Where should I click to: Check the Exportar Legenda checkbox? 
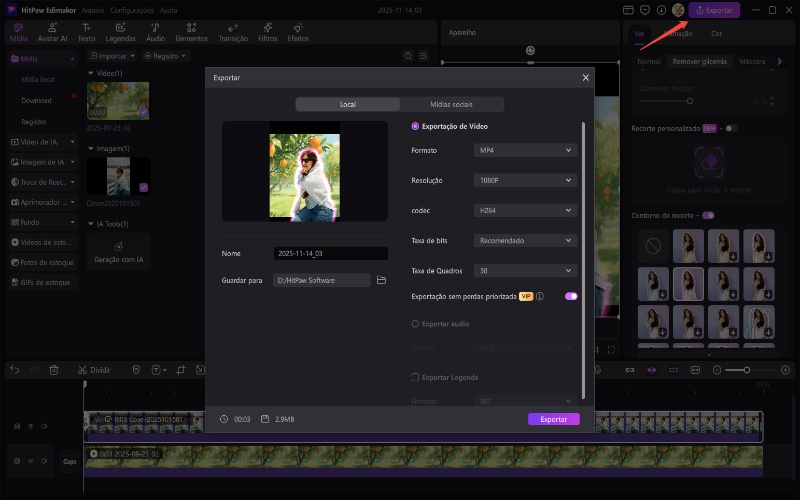416,377
